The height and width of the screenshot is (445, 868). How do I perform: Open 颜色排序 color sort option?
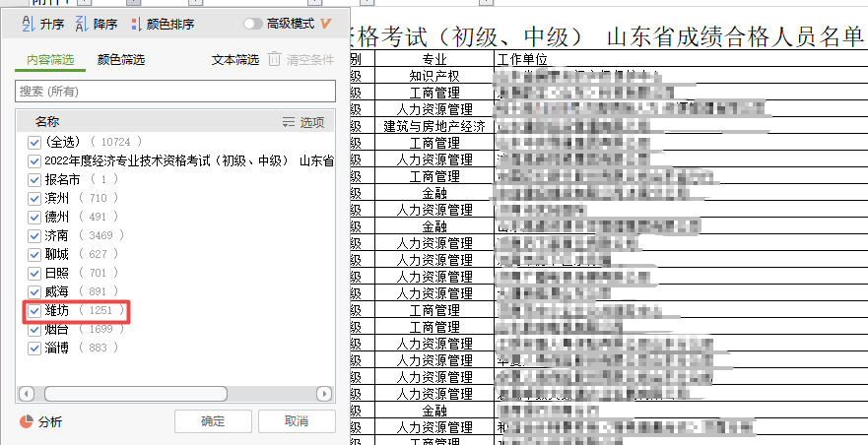[163, 24]
